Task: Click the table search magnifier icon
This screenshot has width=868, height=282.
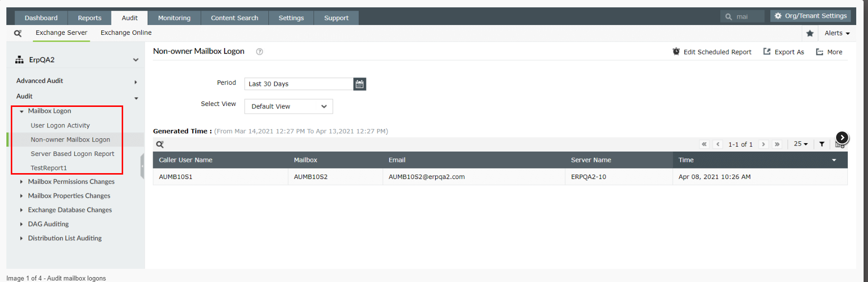Action: pos(160,144)
